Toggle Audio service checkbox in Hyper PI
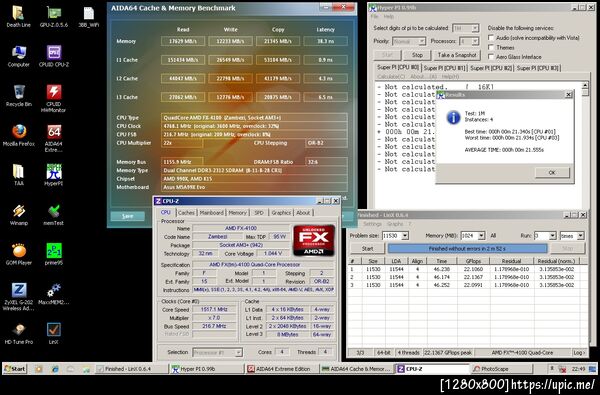The height and width of the screenshot is (395, 600). click(x=491, y=38)
